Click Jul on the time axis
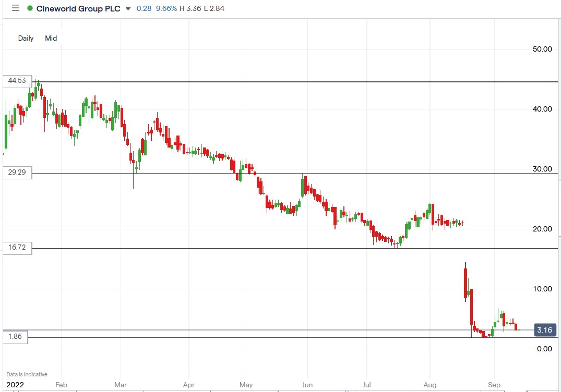 point(366,385)
